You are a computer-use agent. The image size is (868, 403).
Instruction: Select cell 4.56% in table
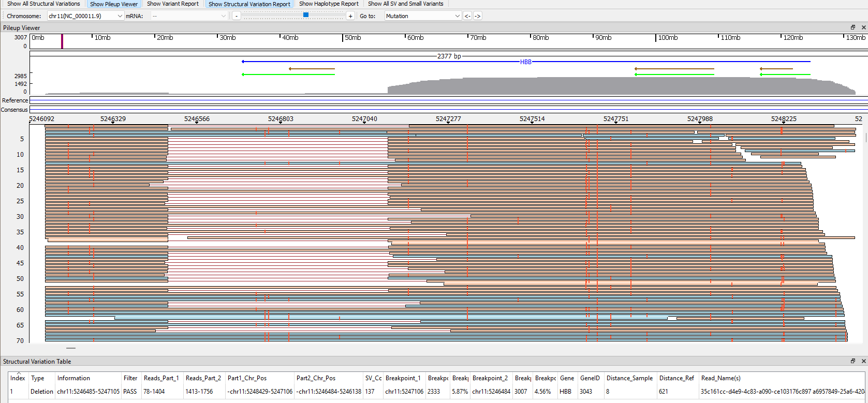pyautogui.click(x=545, y=392)
